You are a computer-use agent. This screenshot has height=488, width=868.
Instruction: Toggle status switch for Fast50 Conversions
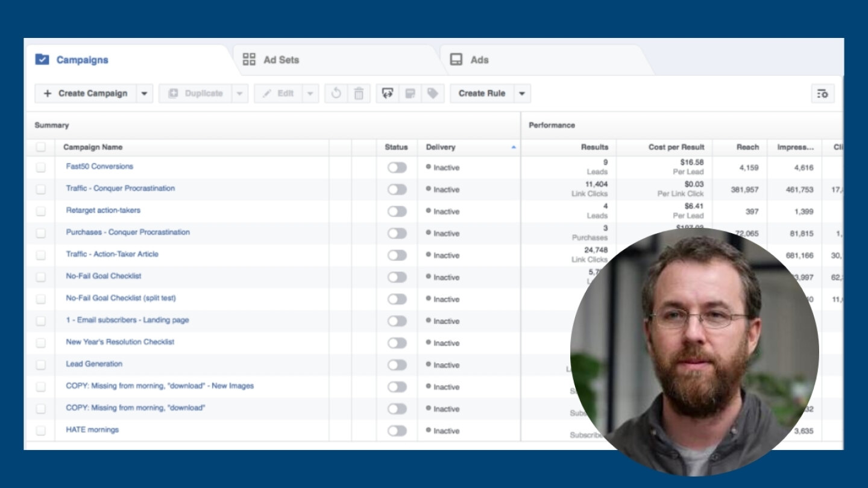coord(397,167)
